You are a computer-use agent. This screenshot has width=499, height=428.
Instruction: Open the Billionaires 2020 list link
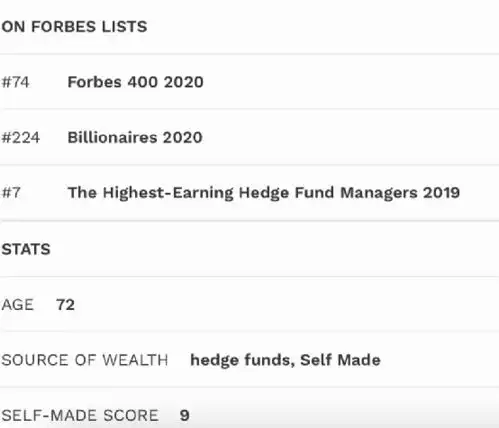[x=135, y=137]
